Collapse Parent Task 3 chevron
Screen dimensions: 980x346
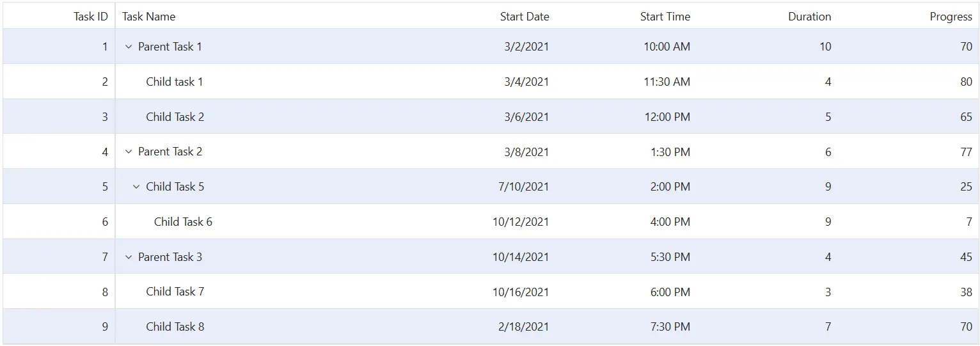click(x=128, y=257)
